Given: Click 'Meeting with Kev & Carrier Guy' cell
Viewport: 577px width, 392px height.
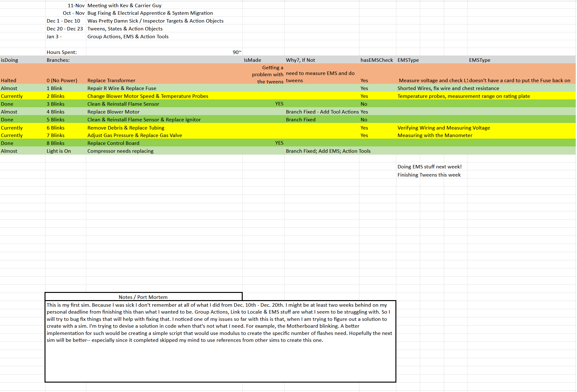Looking at the screenshot, I should pyautogui.click(x=164, y=5).
